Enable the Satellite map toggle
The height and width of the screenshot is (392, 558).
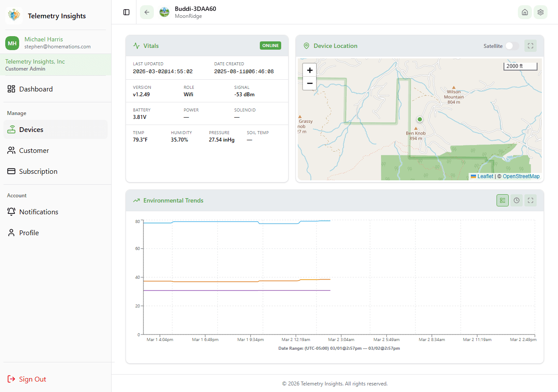tap(512, 46)
